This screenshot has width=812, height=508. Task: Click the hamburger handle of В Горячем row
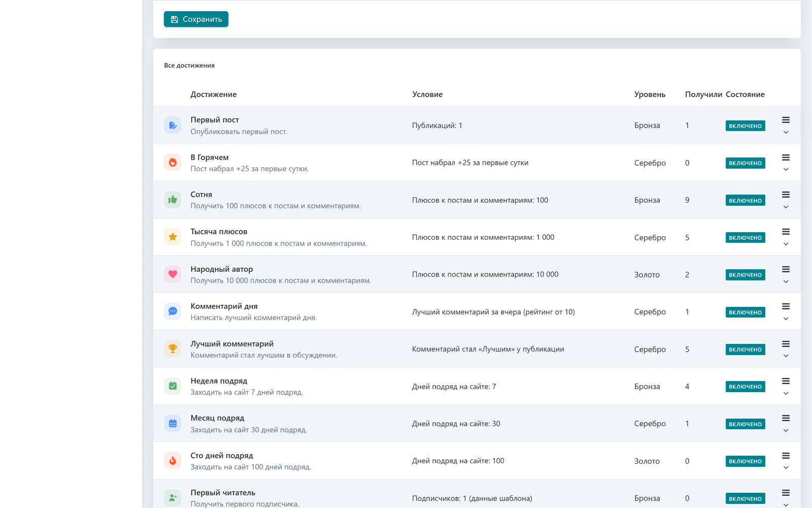point(786,157)
